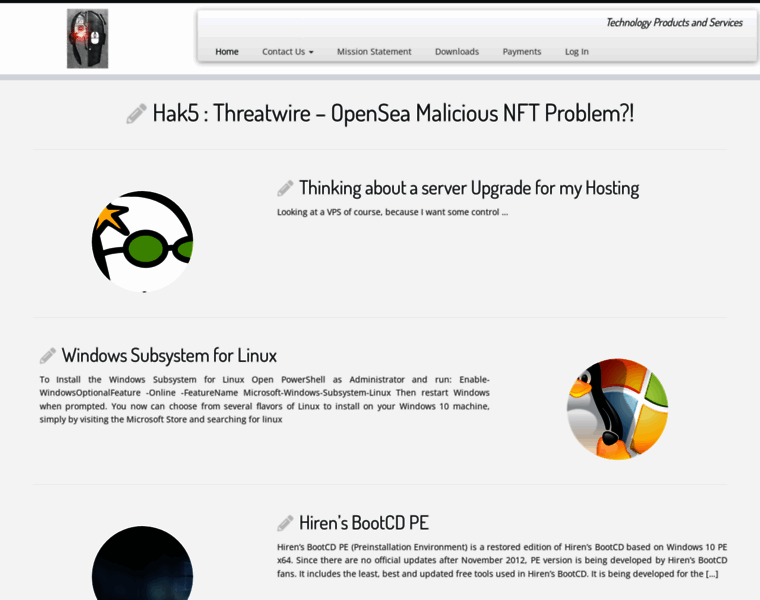Open the dark circular Hiren's BootCD thumbnail
The width and height of the screenshot is (760, 600).
[x=142, y=563]
